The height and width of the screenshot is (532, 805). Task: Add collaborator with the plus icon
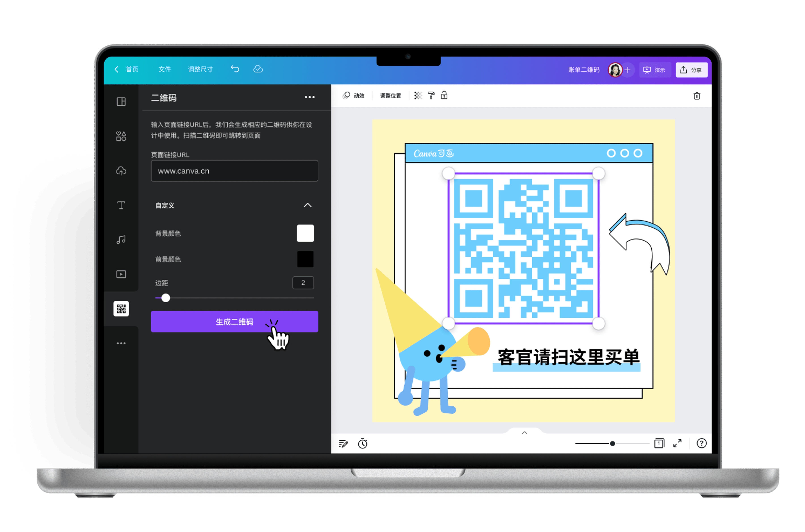tap(627, 70)
